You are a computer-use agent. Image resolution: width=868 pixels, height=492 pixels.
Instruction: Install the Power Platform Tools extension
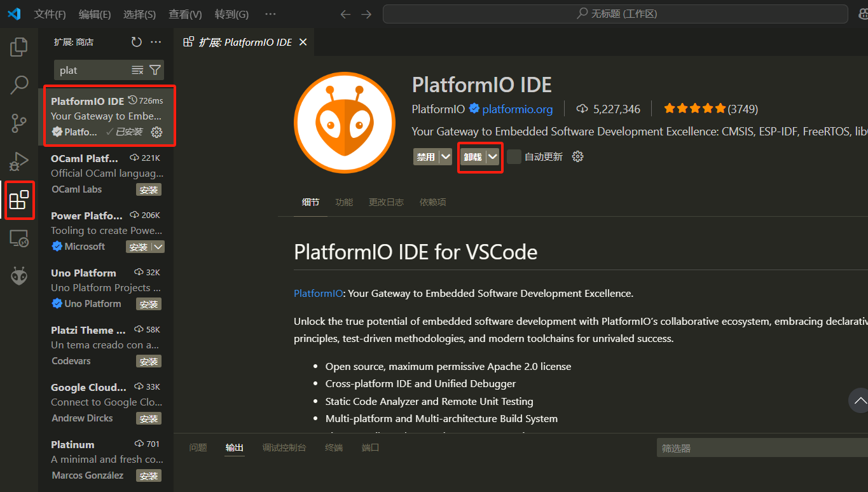(139, 247)
